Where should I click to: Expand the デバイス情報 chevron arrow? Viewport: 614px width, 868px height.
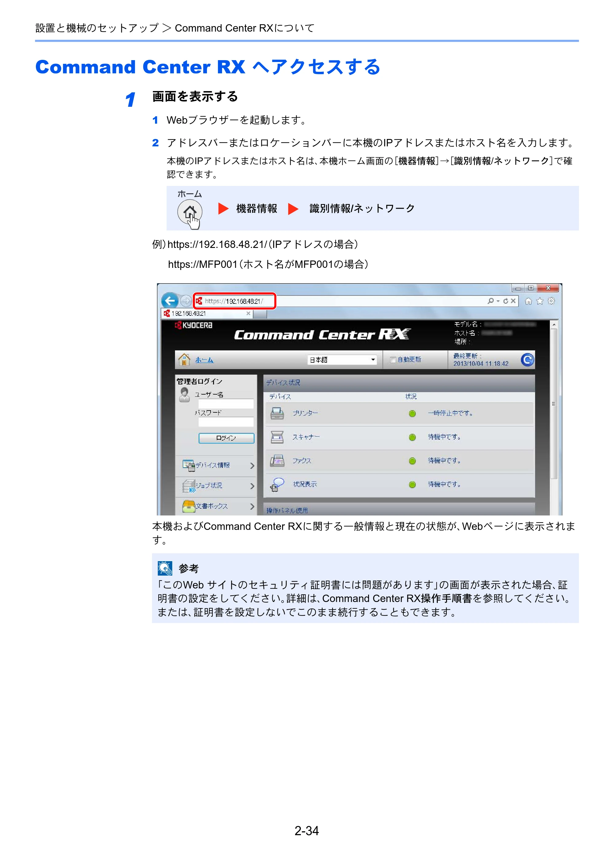click(252, 466)
